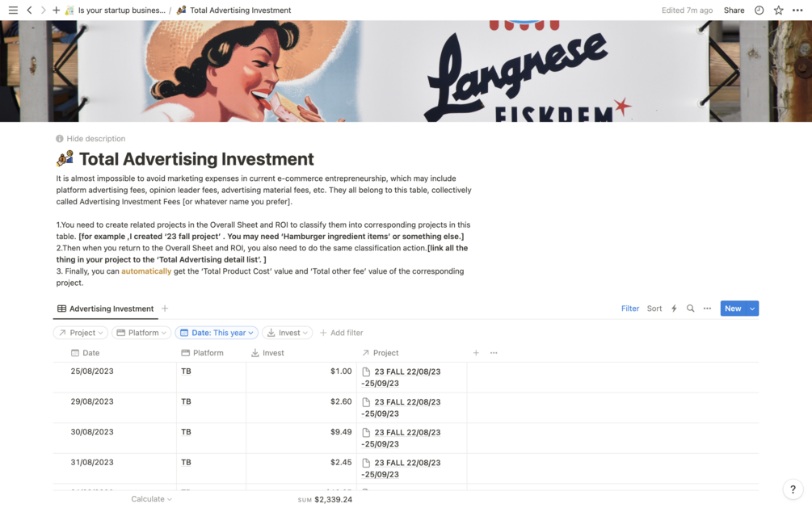Viewport: 812px width, 508px height.
Task: Open database view options menu
Action: pos(707,309)
